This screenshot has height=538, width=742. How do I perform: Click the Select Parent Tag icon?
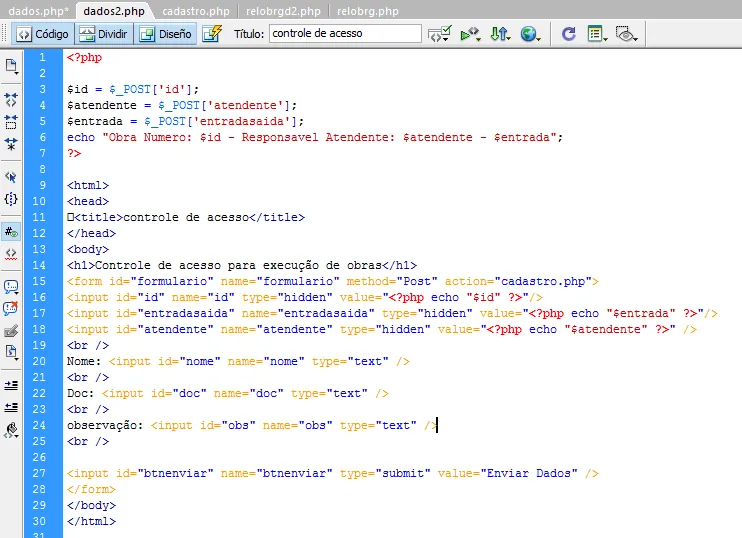11,176
